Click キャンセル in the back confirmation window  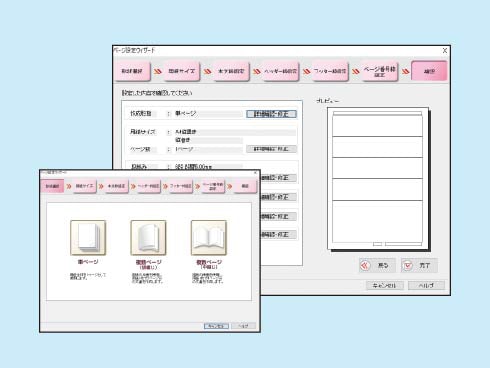click(385, 285)
